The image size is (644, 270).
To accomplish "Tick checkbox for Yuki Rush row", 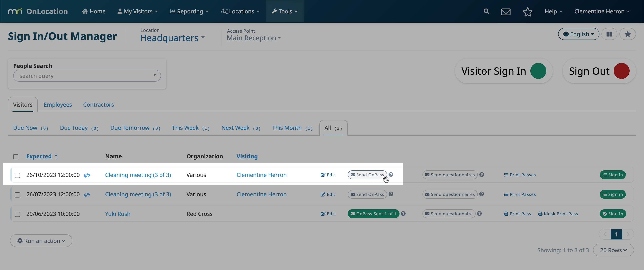I will click(x=17, y=214).
